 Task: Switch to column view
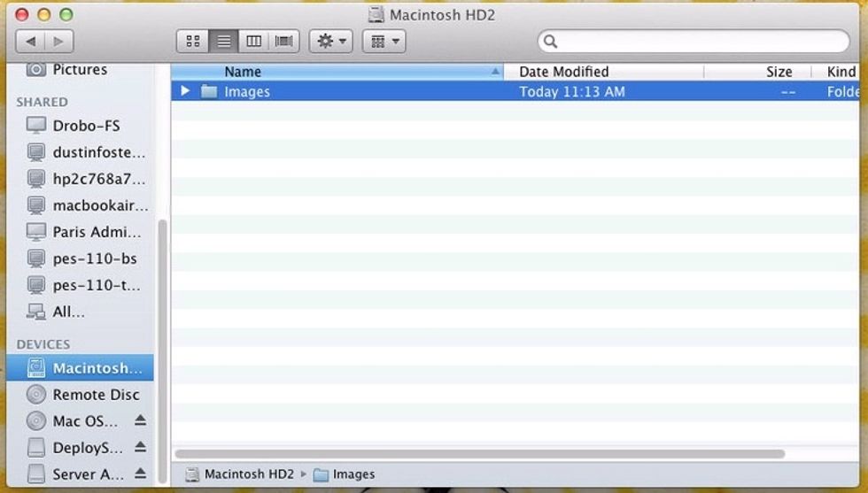click(x=253, y=41)
